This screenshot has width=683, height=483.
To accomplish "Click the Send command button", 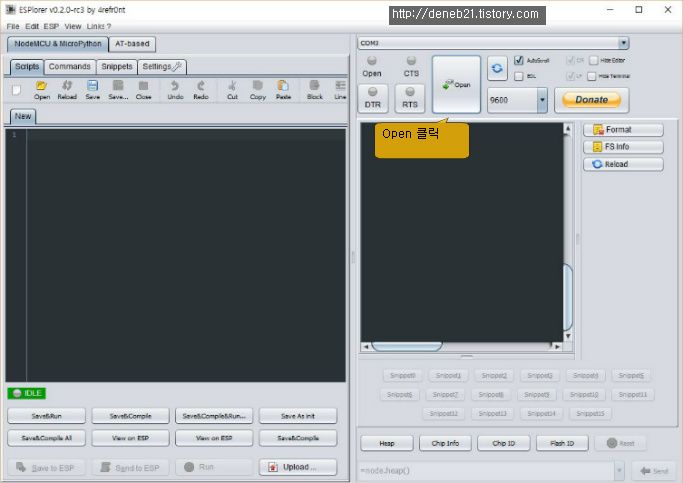I will (654, 471).
